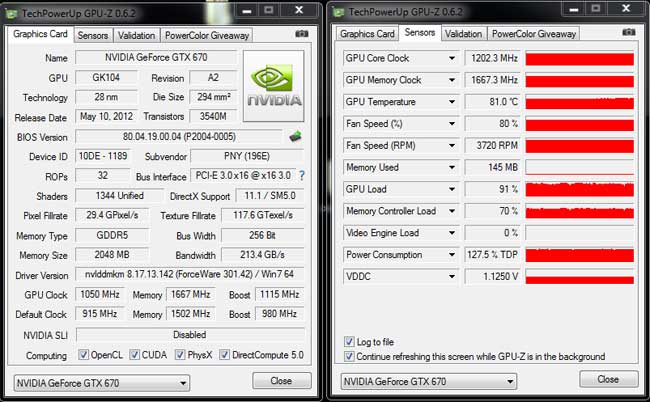650x402 pixels.
Task: Toggle the OpenCL checkbox
Action: point(83,355)
